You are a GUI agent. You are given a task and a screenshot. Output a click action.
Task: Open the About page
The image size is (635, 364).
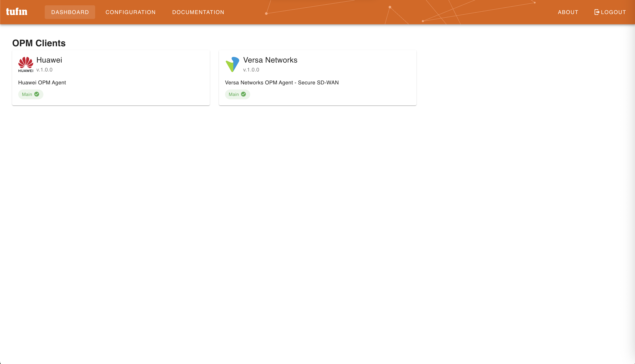pos(568,12)
